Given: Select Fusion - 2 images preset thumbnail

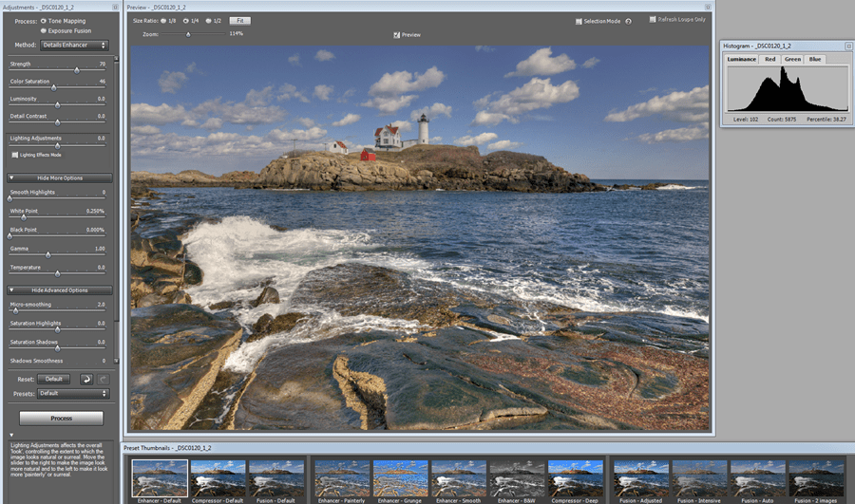Looking at the screenshot, I should (x=816, y=478).
